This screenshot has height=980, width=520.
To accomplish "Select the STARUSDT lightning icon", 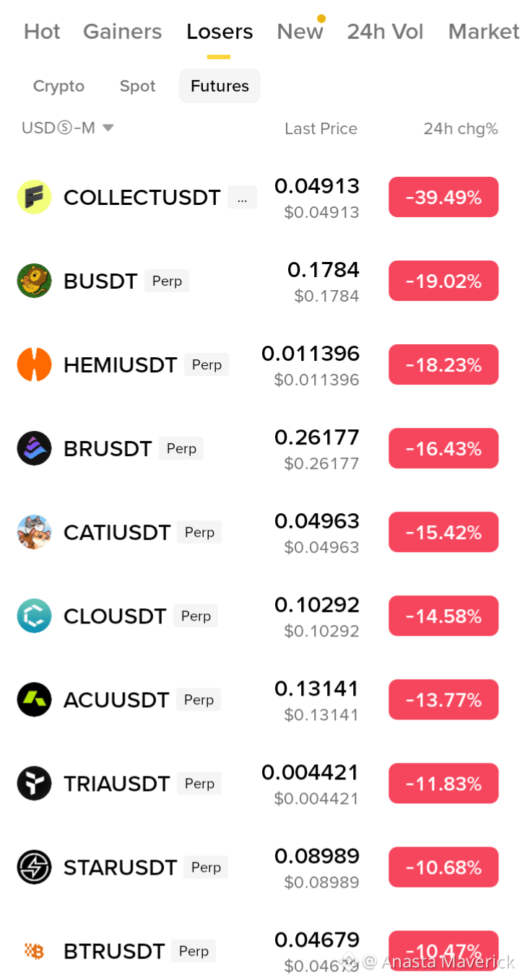I will [34, 867].
